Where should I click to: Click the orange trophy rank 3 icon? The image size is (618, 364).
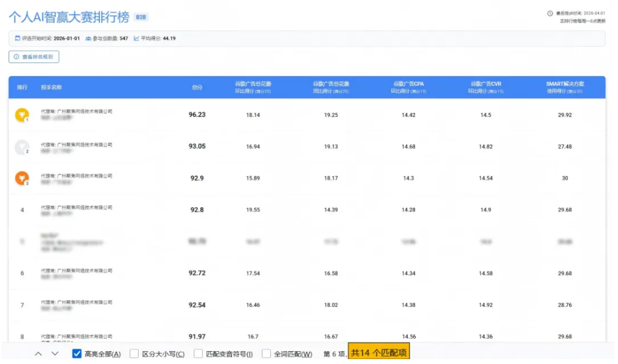pos(21,178)
